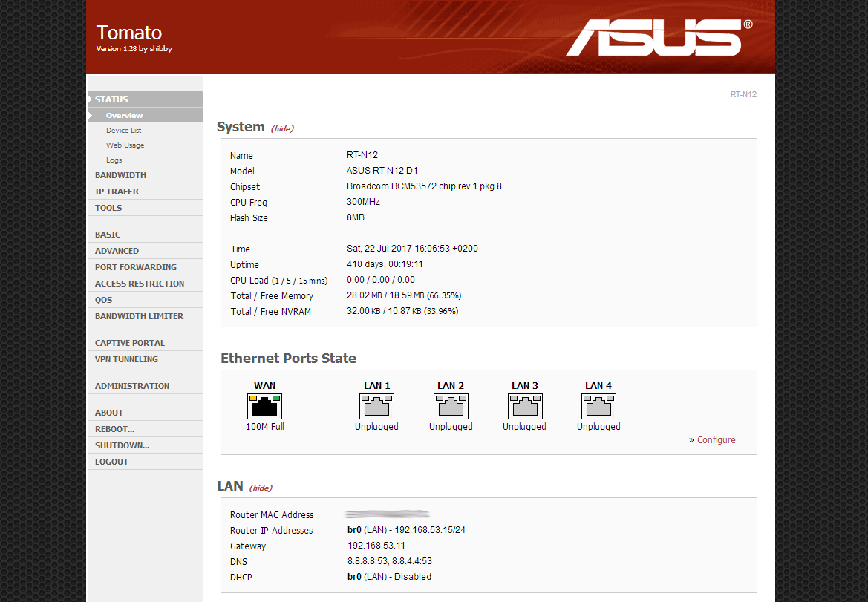This screenshot has width=868, height=602.
Task: Click Unplugged status under LAN 1
Action: [376, 427]
